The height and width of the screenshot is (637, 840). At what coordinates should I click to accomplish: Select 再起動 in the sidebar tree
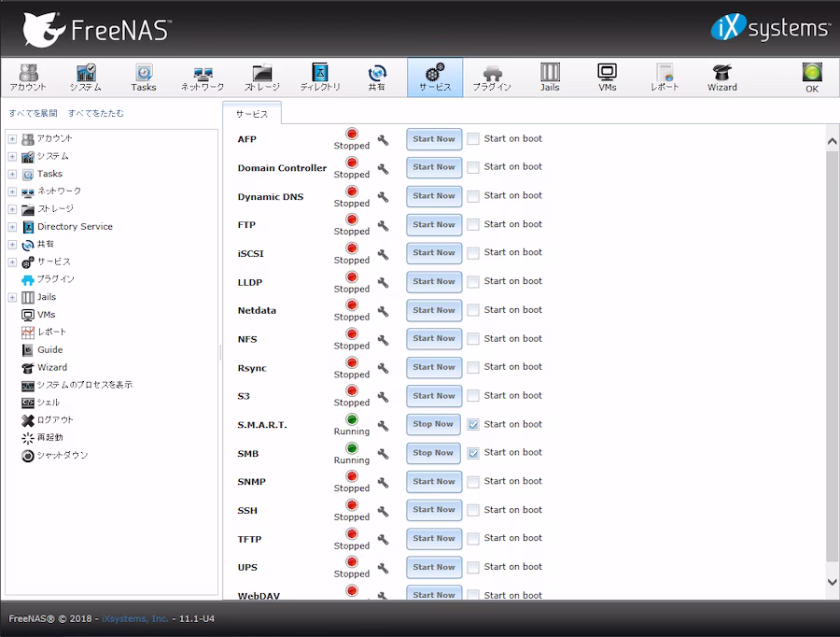[49, 437]
